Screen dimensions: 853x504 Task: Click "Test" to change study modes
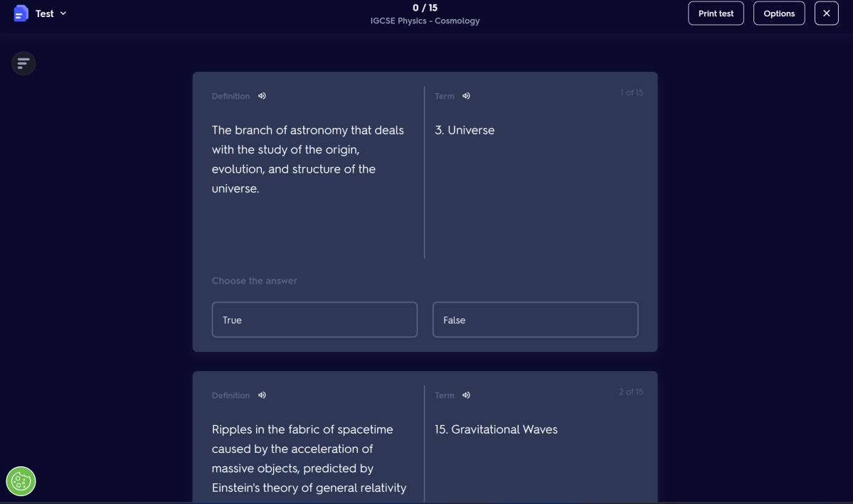point(44,13)
